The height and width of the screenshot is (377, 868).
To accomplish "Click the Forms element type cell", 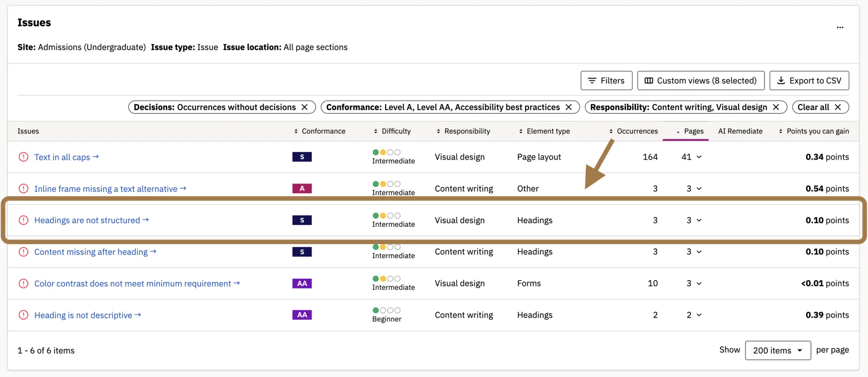I will coord(529,284).
